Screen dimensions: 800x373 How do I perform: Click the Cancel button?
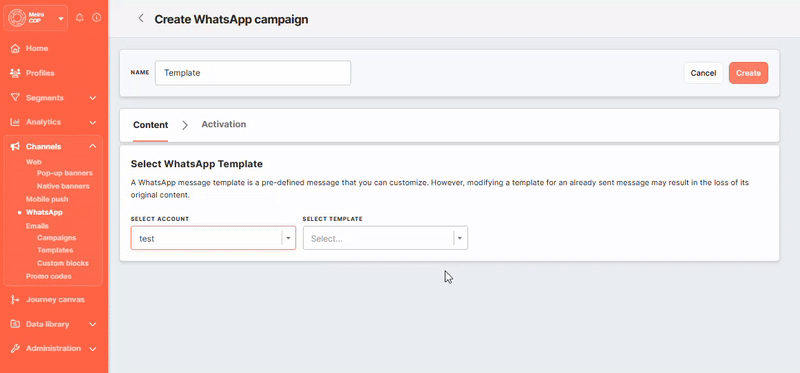704,73
